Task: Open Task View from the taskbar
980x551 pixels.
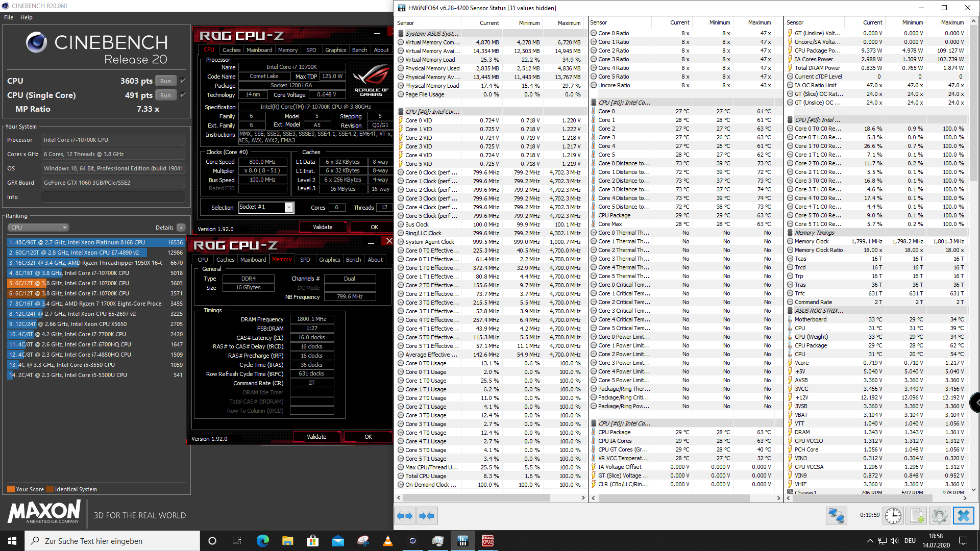Action: (236, 541)
